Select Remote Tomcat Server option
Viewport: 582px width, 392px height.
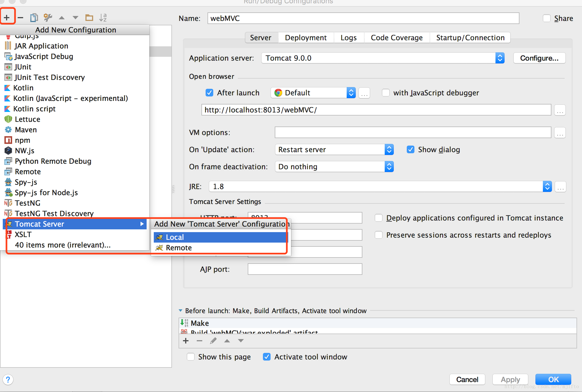[x=178, y=247]
